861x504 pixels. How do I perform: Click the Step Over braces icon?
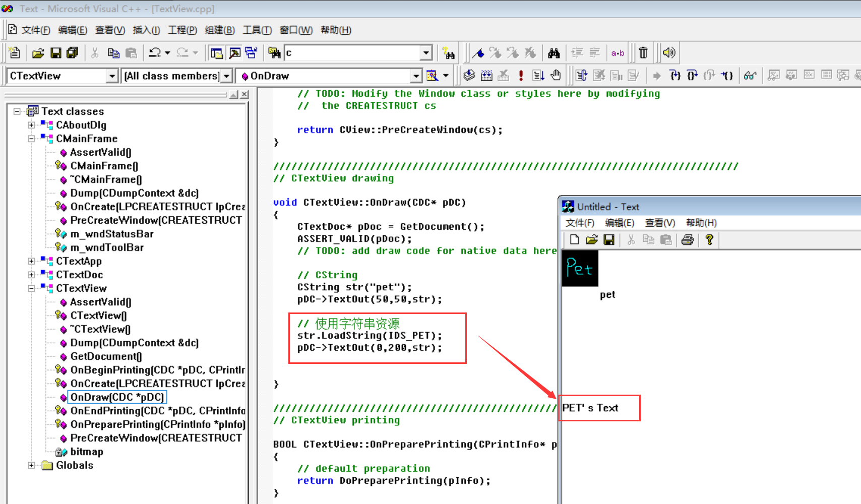(692, 76)
